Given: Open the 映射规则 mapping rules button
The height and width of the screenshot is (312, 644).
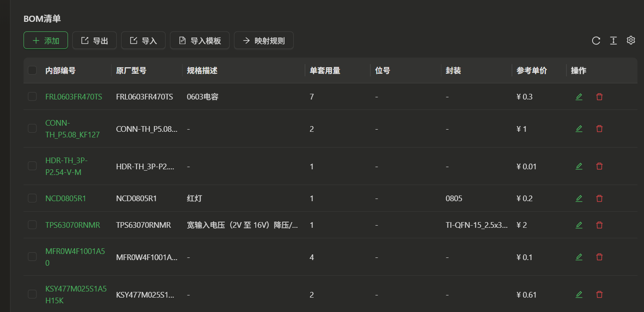Looking at the screenshot, I should click(264, 41).
